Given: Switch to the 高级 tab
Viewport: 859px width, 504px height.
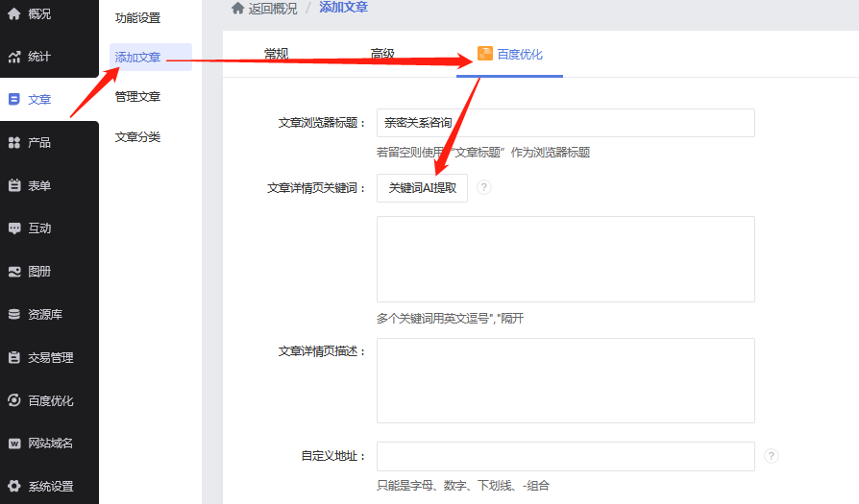Looking at the screenshot, I should (382, 54).
